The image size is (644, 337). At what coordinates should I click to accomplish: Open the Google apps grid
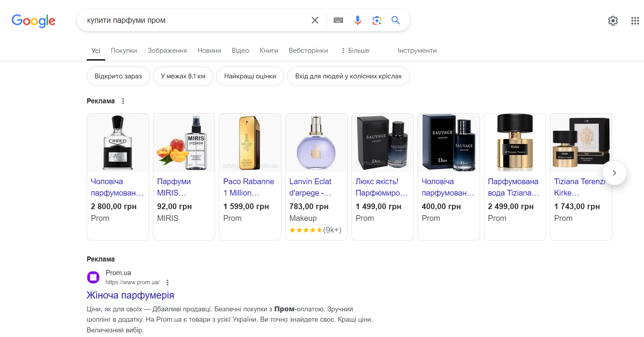click(635, 21)
